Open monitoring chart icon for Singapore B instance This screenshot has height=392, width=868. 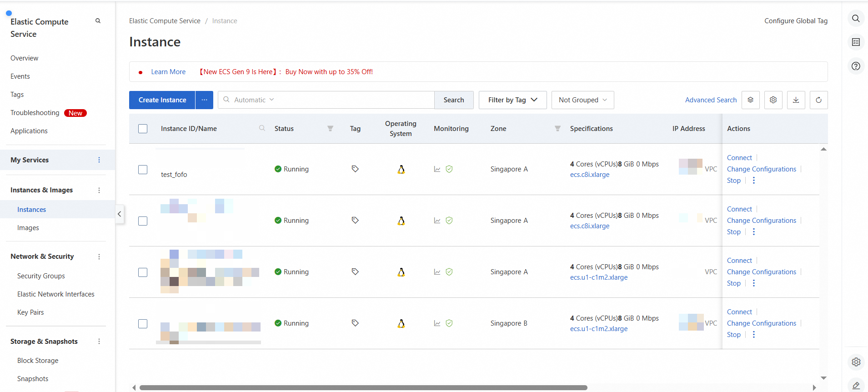point(437,323)
